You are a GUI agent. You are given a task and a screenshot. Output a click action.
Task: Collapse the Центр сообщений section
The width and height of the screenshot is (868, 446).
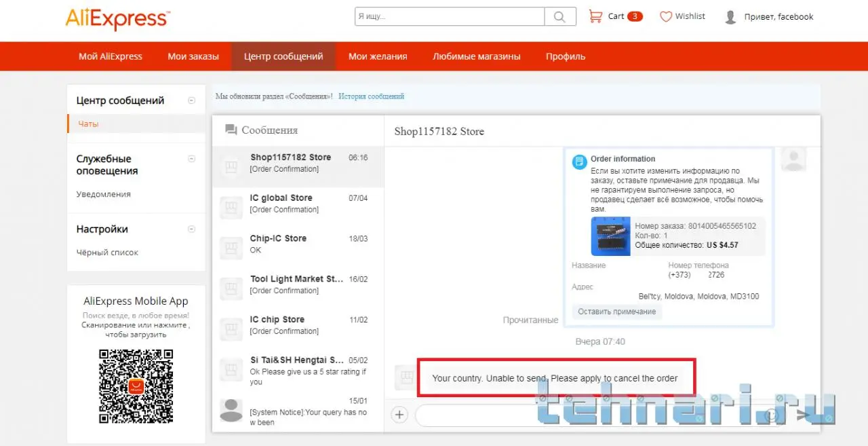click(x=191, y=100)
